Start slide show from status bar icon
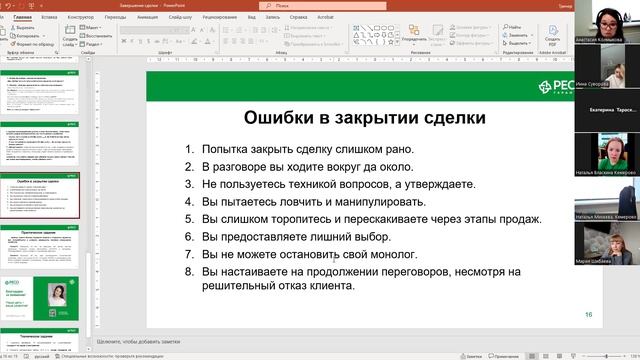This screenshot has width=640, height=360. click(x=573, y=356)
